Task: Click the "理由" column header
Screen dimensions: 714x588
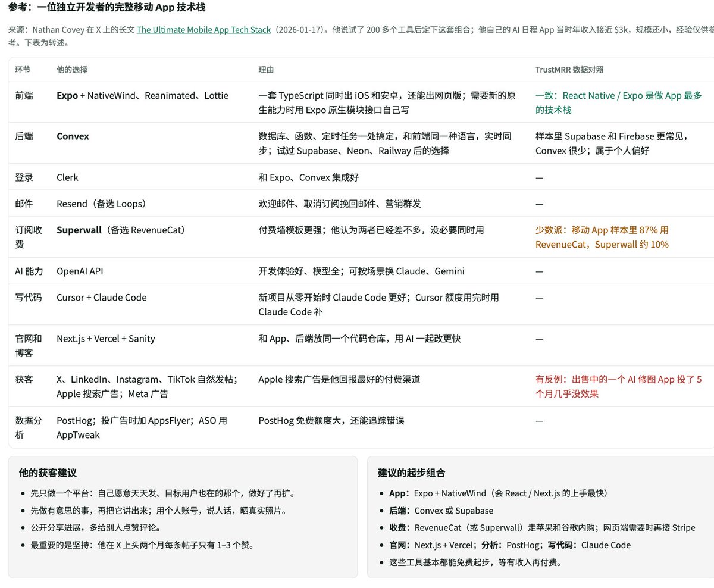Action: (267, 70)
